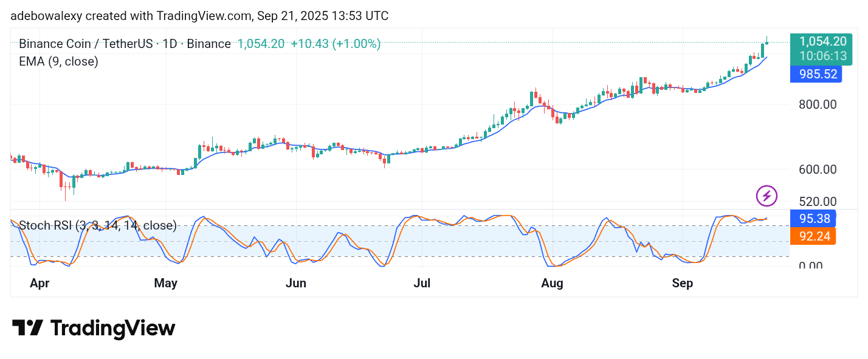Click the EMA value label 985.52
This screenshot has height=359, width=868.
[x=818, y=75]
